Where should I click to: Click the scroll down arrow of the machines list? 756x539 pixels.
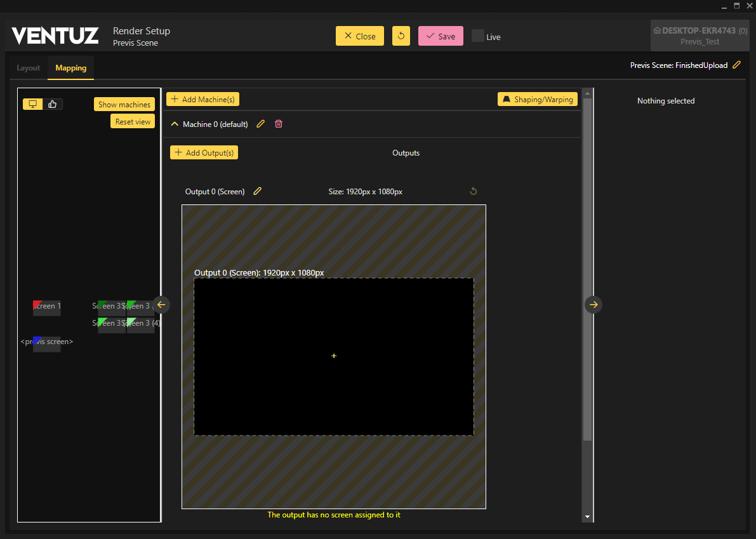[x=587, y=517]
